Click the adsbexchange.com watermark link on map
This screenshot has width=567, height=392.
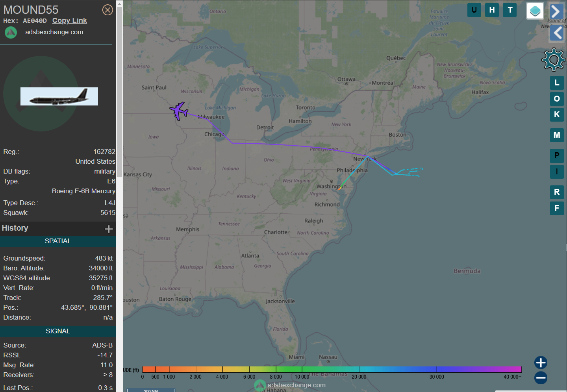[x=296, y=385]
